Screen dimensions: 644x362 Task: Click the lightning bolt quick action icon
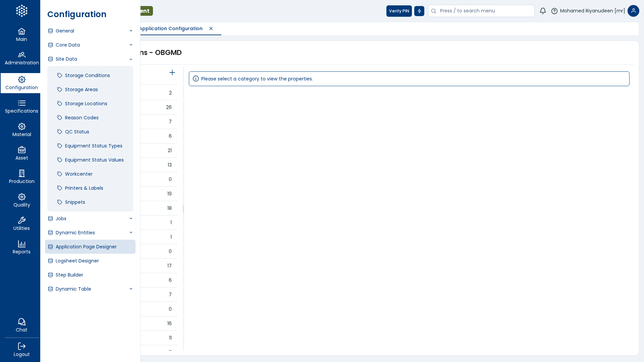coord(419,11)
